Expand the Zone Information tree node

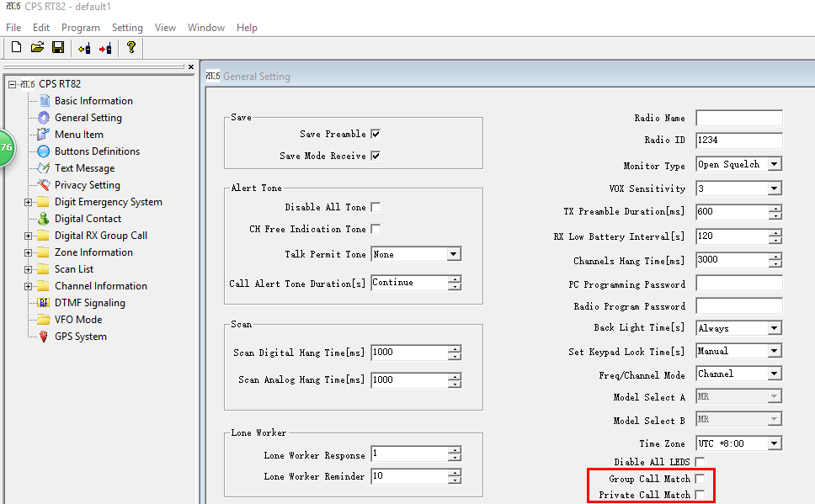(x=29, y=252)
